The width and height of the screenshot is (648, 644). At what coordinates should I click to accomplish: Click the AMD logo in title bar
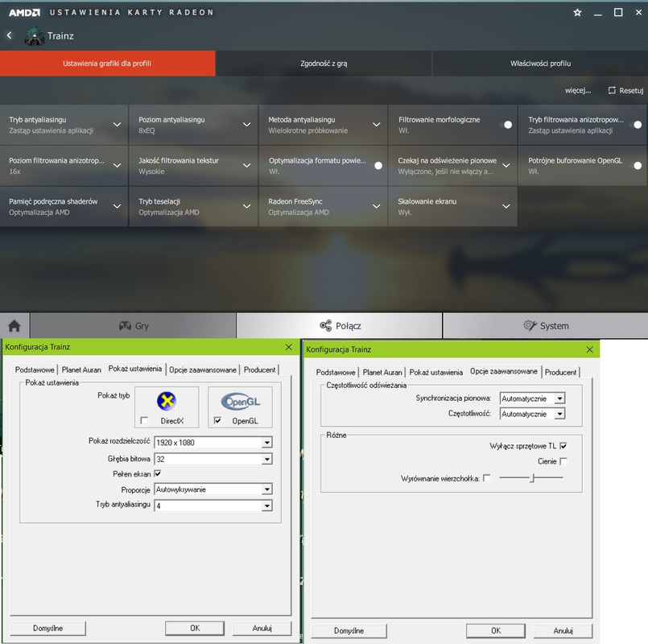[24, 12]
